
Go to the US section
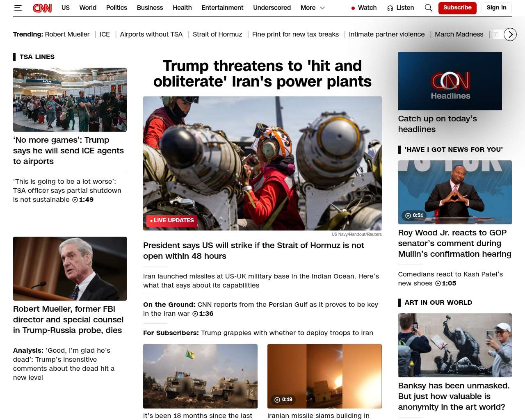coord(66,8)
